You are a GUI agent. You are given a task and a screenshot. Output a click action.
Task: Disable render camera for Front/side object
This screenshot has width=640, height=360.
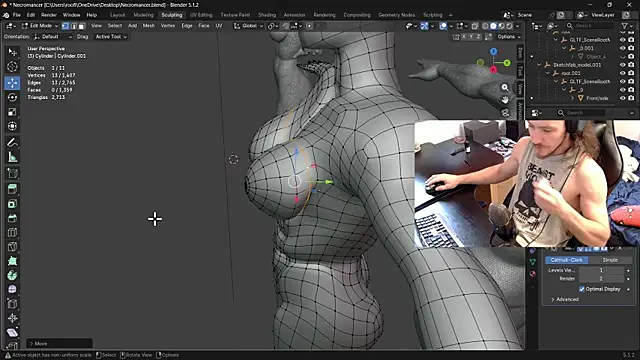(631, 98)
